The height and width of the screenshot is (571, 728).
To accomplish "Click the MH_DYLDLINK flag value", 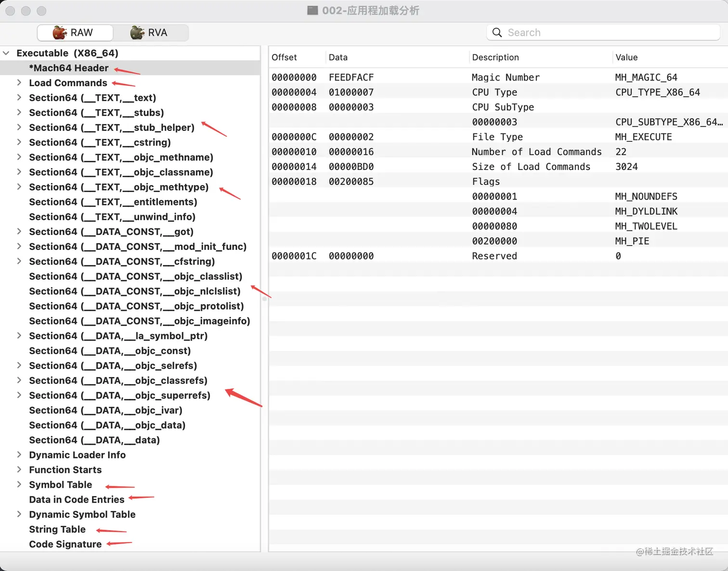I will 646,212.
